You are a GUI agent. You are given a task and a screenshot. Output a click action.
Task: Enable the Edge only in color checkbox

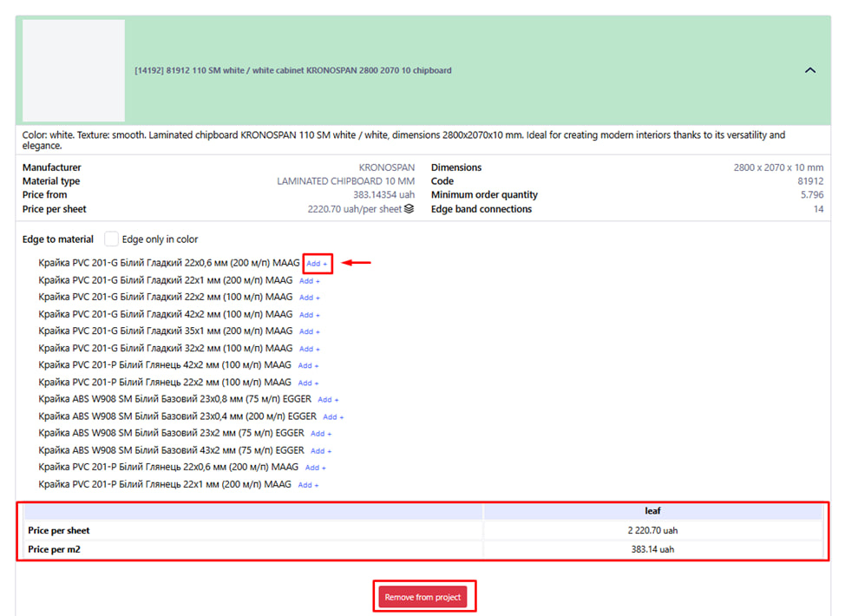pyautogui.click(x=111, y=239)
